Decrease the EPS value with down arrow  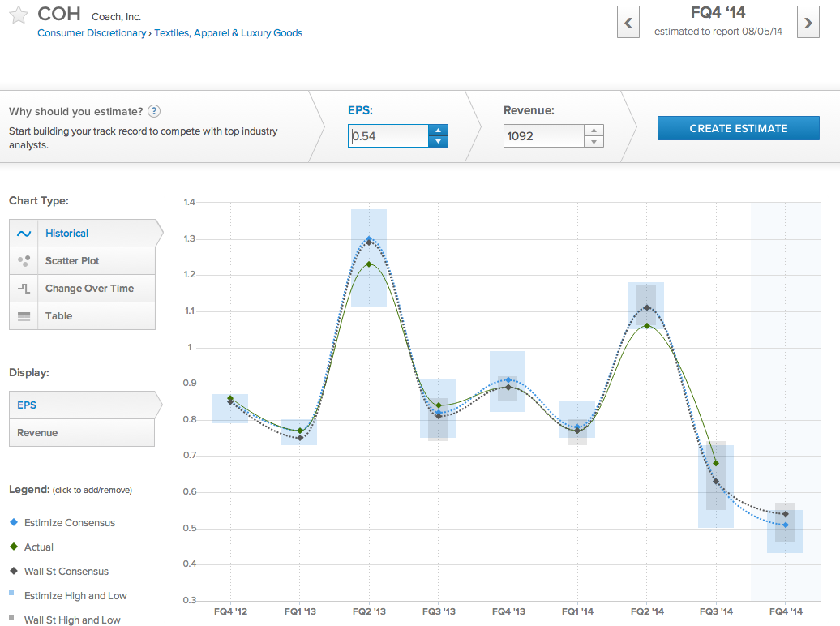[438, 141]
